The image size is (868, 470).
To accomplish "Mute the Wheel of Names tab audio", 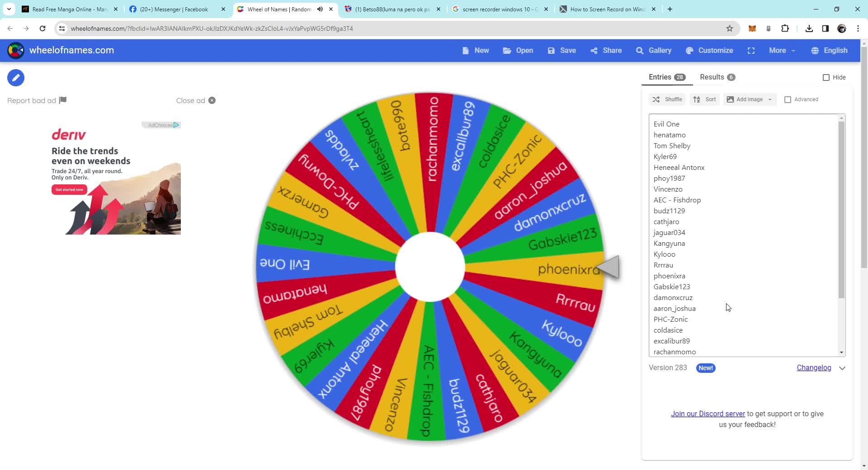I will point(321,9).
